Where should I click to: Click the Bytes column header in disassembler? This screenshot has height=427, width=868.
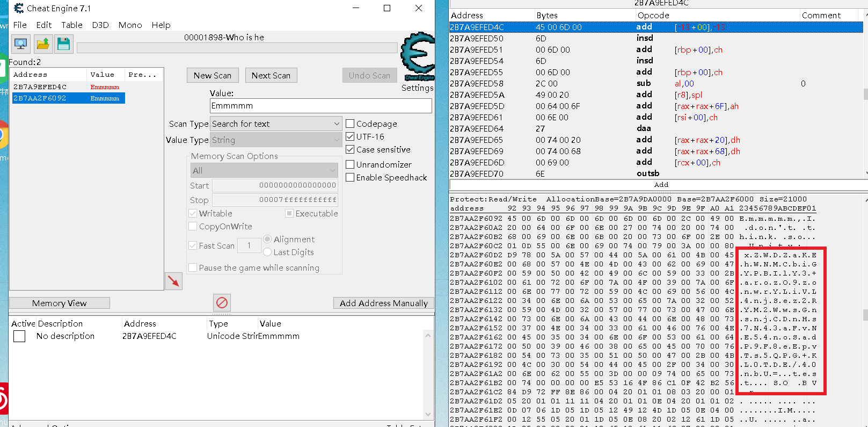(x=585, y=15)
